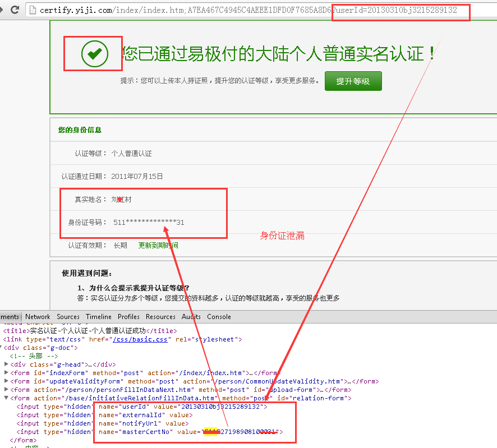Open the Console devtools tab
The width and height of the screenshot is (497, 448).
pos(219,316)
